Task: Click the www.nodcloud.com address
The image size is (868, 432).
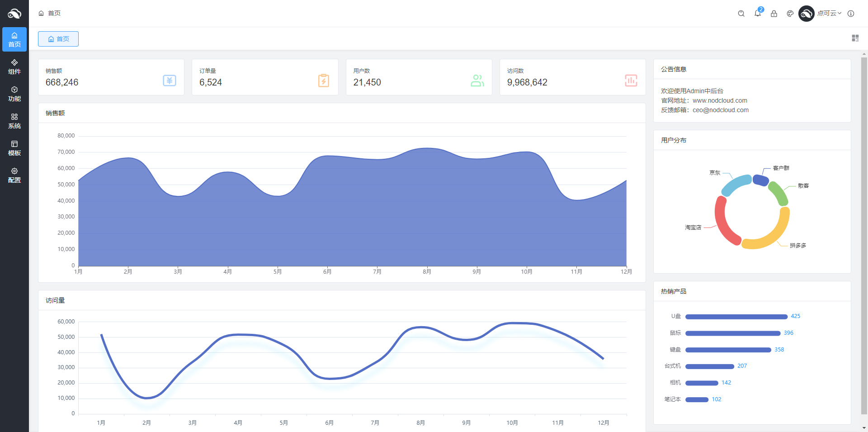Action: (720, 100)
